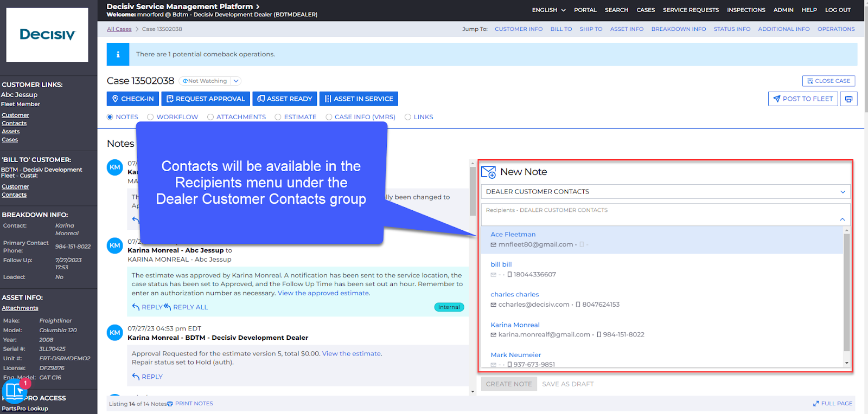Click the chevron after Service Management Platform

point(258,7)
